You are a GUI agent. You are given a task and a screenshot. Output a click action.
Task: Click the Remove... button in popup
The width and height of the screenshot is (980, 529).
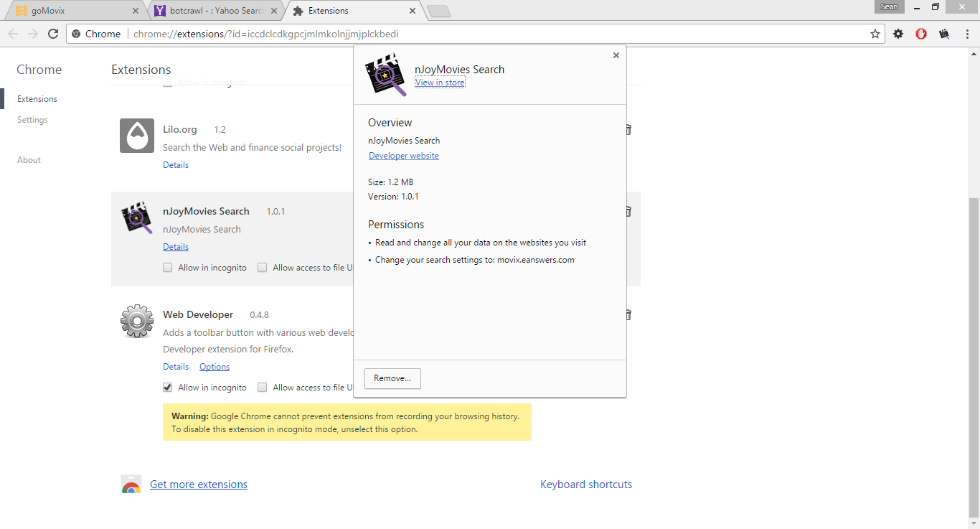[x=392, y=378]
